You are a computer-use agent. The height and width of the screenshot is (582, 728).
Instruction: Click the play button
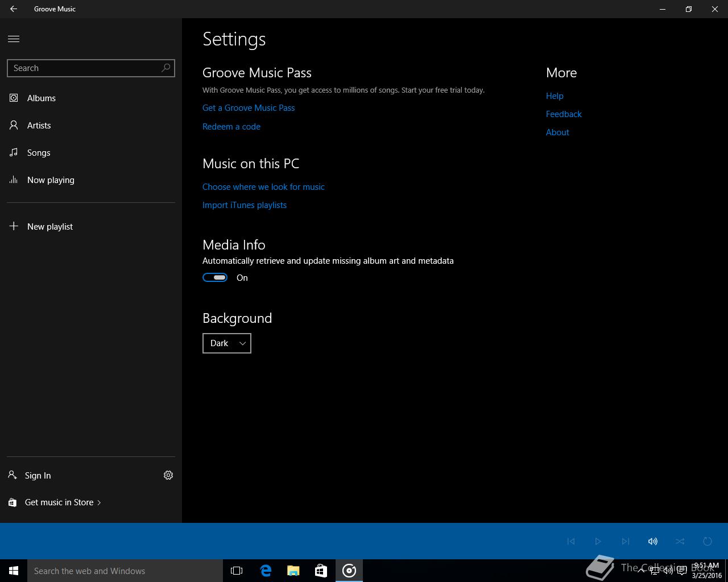click(598, 541)
